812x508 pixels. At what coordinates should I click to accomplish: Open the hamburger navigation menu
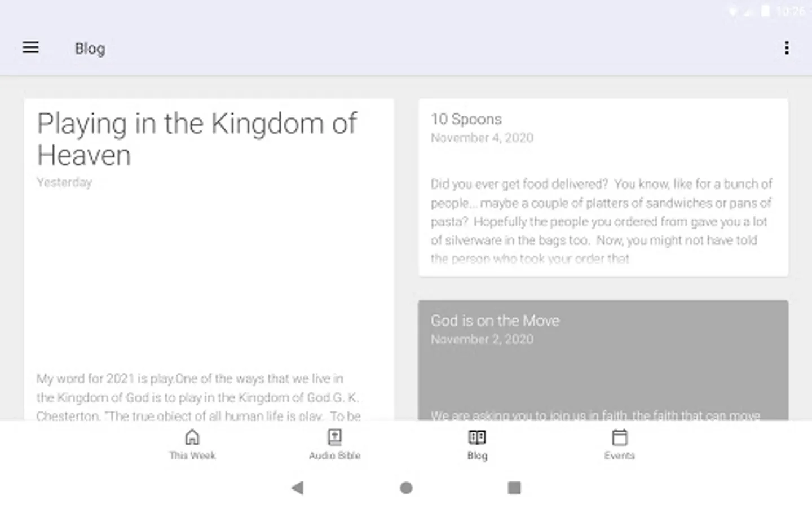coord(30,48)
